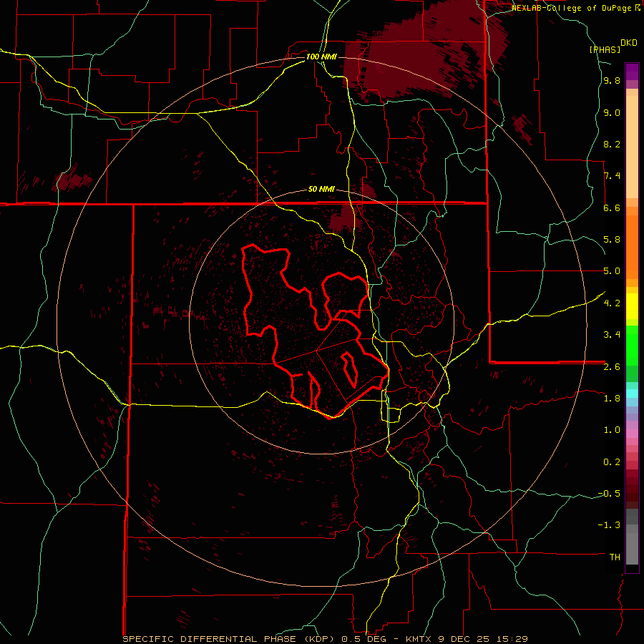Viewport: 644px width, 644px height.
Task: Select the 8.2 scale value
Action: (612, 144)
